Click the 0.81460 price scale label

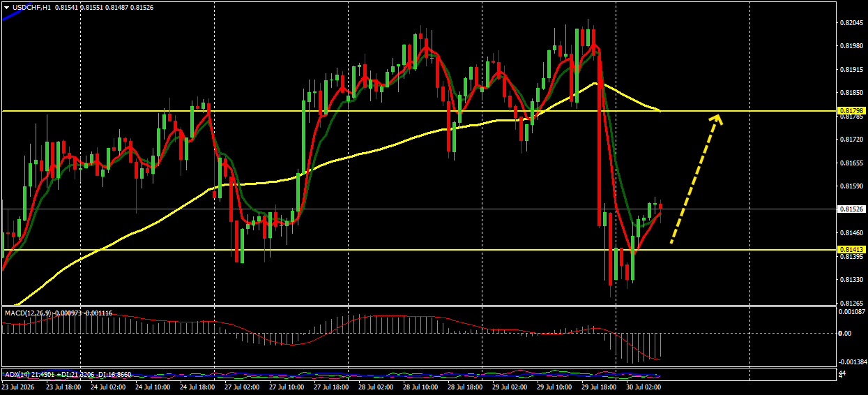[851, 233]
